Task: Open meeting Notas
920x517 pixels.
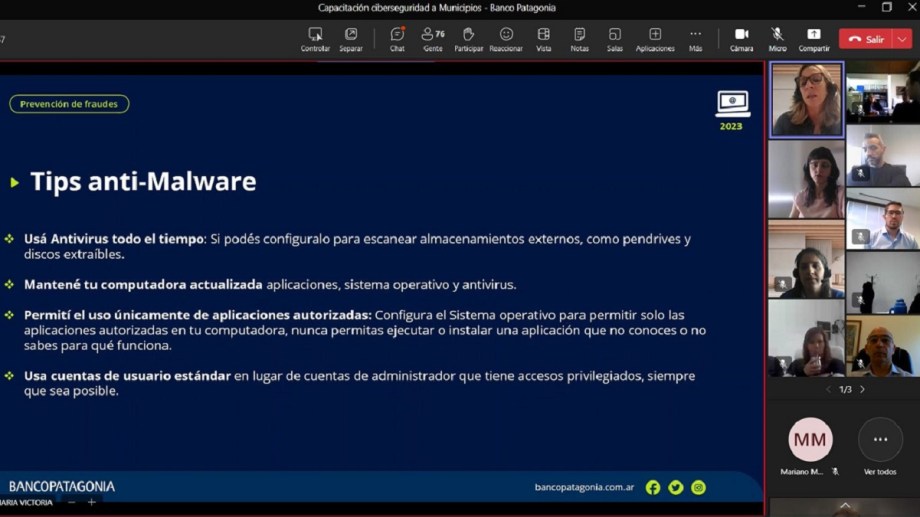Action: click(x=579, y=39)
